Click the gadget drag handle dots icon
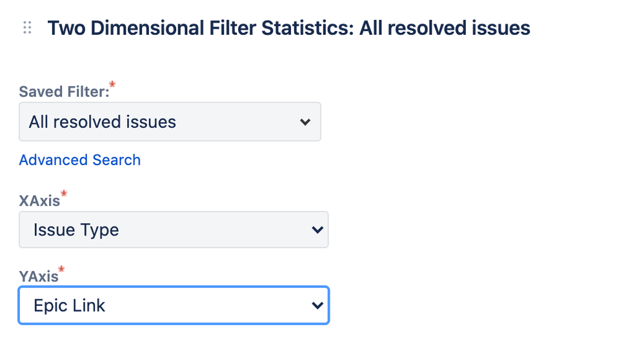Screen dimensions: 644x340 (x=27, y=28)
